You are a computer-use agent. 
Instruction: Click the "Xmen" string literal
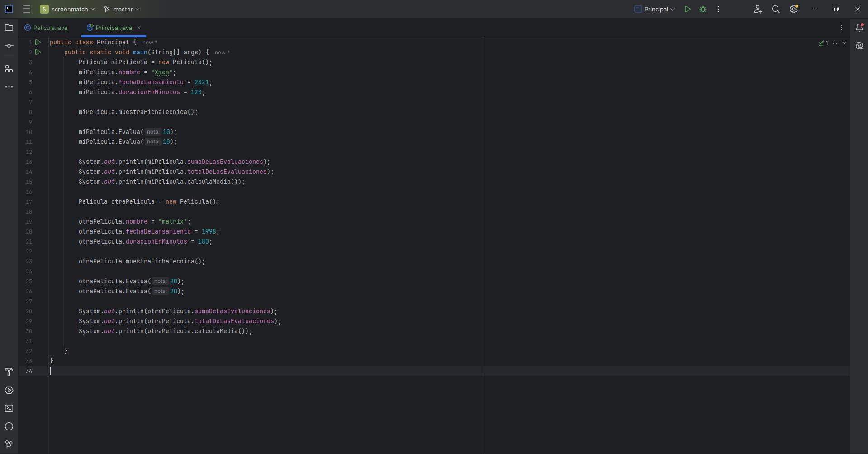click(162, 72)
